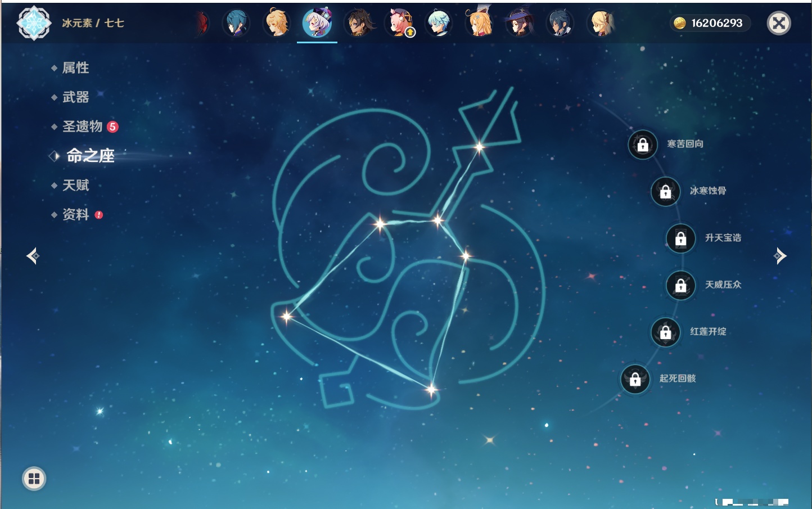The height and width of the screenshot is (509, 812).
Task: Select the locked 升天宝诰 constellation node
Action: click(x=680, y=238)
